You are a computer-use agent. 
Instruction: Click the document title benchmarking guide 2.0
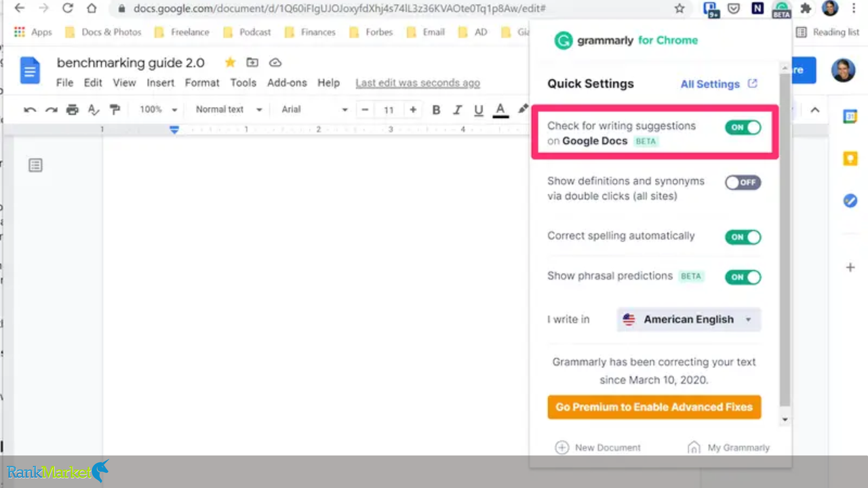(130, 63)
